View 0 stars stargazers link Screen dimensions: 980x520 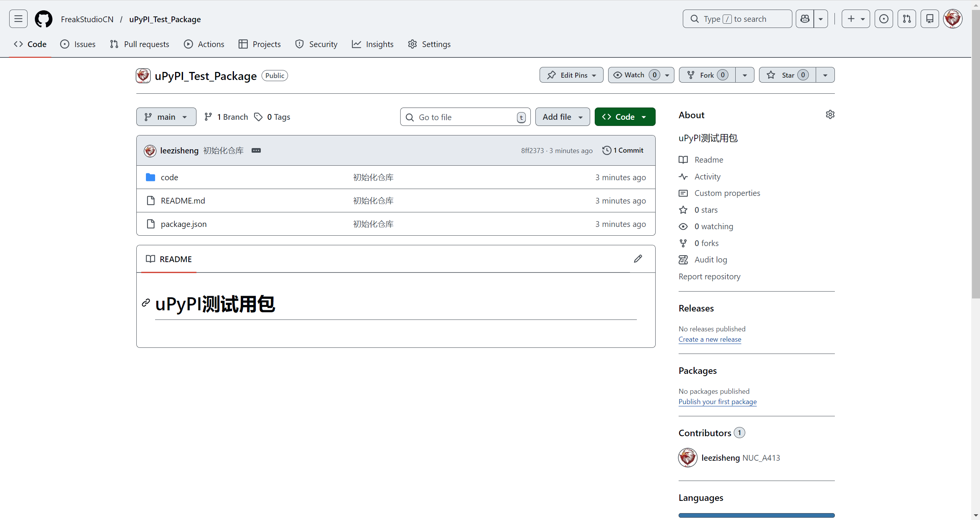tap(706, 210)
